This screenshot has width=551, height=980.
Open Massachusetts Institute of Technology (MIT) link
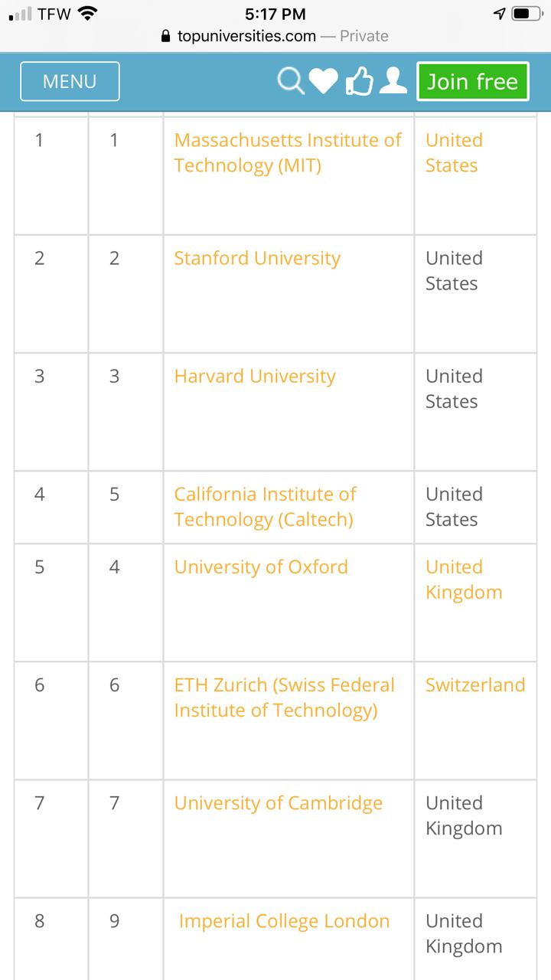tap(288, 152)
